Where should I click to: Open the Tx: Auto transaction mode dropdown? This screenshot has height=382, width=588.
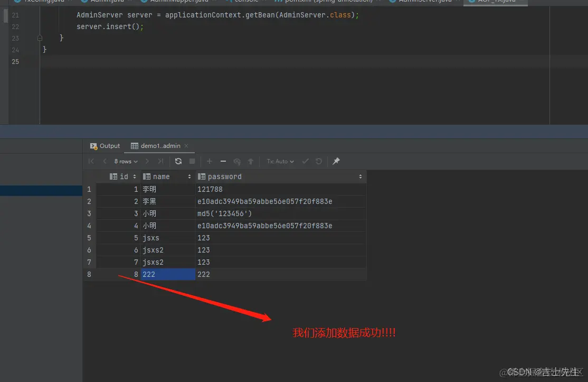[x=280, y=161]
